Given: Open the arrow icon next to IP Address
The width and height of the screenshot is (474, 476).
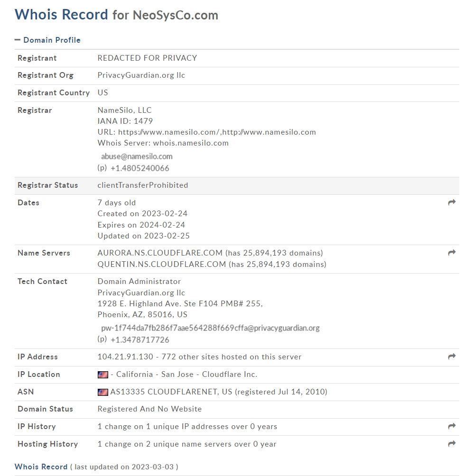Looking at the screenshot, I should [452, 357].
